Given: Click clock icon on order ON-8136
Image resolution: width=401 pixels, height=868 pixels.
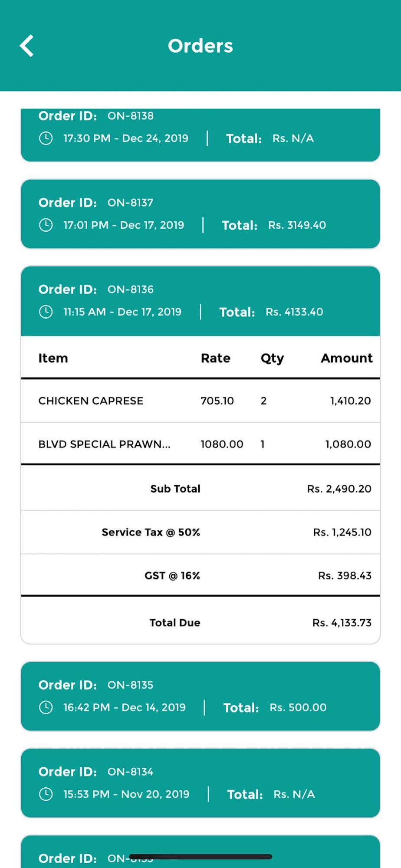Looking at the screenshot, I should (x=46, y=312).
